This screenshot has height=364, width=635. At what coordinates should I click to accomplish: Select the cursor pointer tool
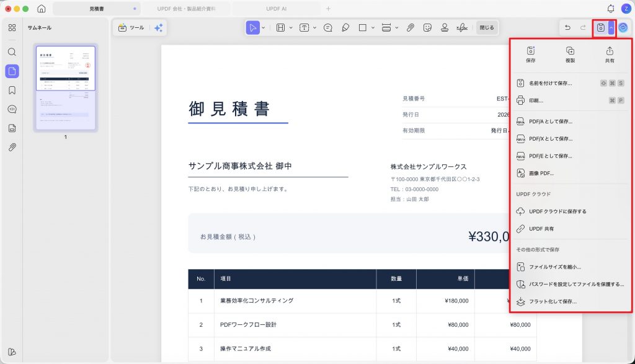(x=253, y=27)
